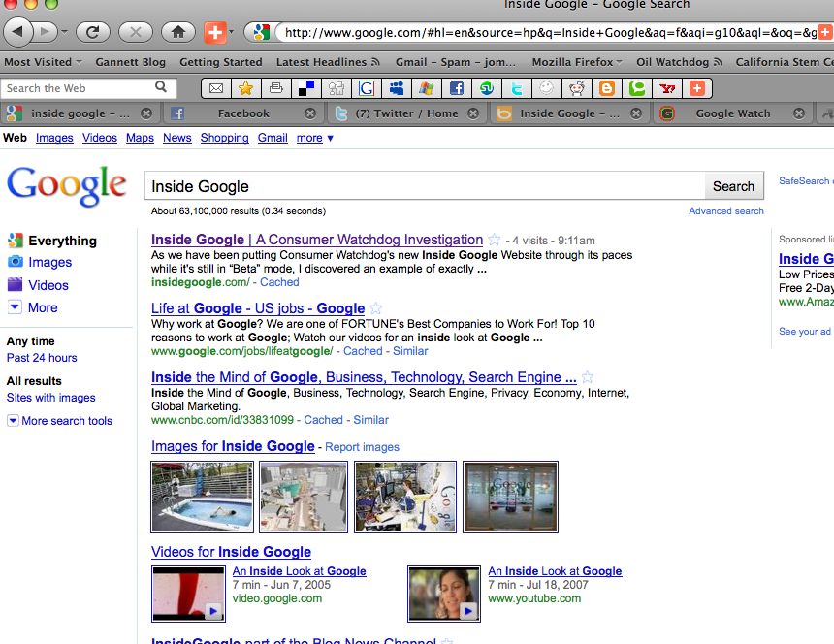Click the Search button
The width and height of the screenshot is (834, 644).
(733, 186)
